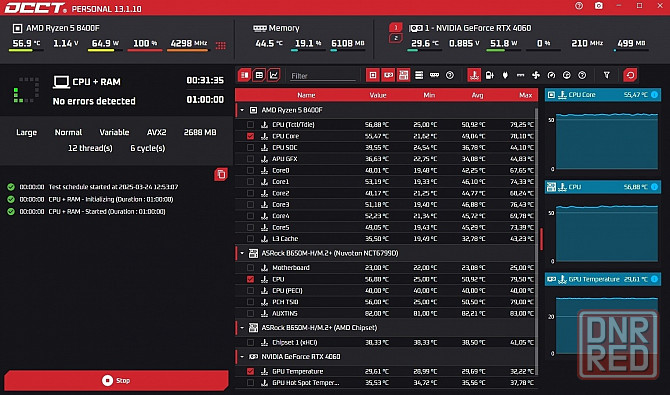
Task: Click the storage drives filter icon
Action: [419, 75]
